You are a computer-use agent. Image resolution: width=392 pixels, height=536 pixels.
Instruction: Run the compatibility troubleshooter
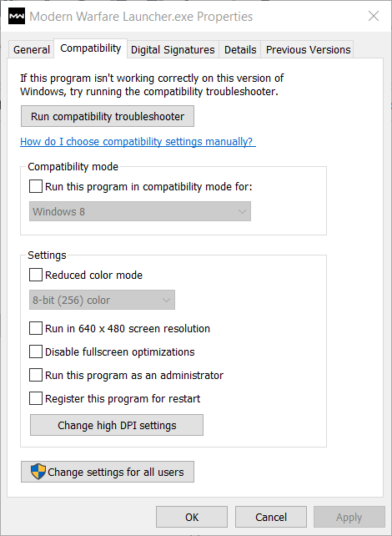(108, 116)
